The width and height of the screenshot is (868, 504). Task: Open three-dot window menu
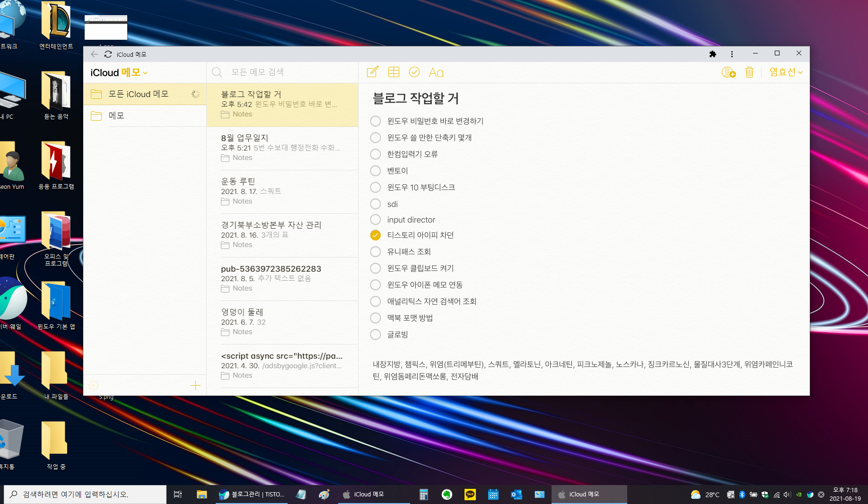click(x=732, y=54)
